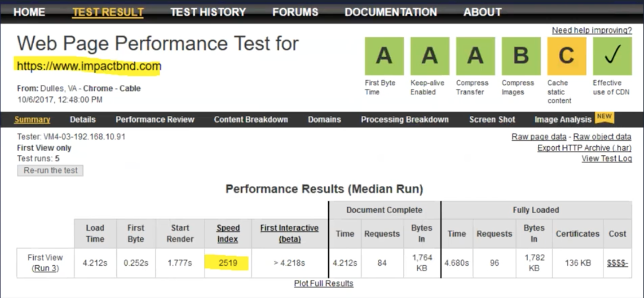Image resolution: width=644 pixels, height=298 pixels.
Task: Open the Raw object data link
Action: [602, 137]
